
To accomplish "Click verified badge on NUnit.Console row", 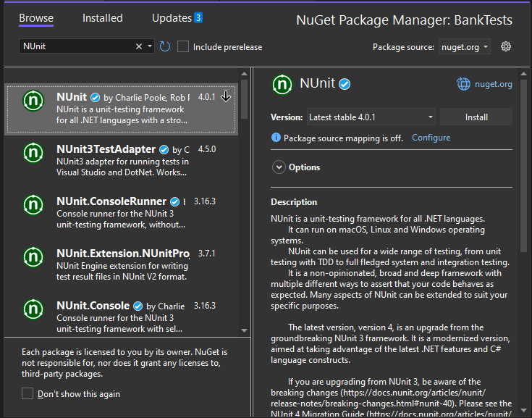I will pos(138,306).
